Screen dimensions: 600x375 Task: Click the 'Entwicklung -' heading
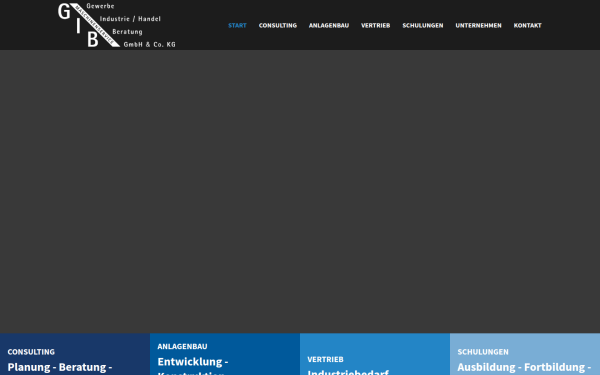tap(193, 362)
